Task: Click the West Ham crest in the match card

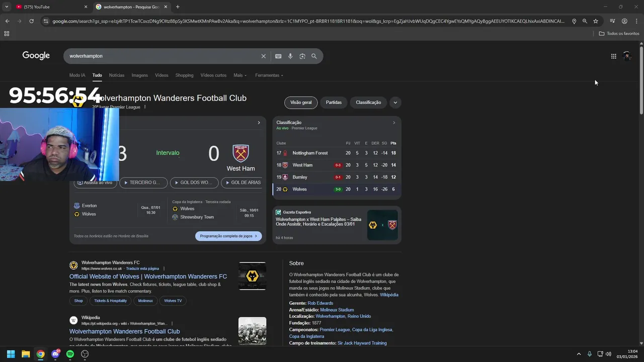Action: pos(240,153)
